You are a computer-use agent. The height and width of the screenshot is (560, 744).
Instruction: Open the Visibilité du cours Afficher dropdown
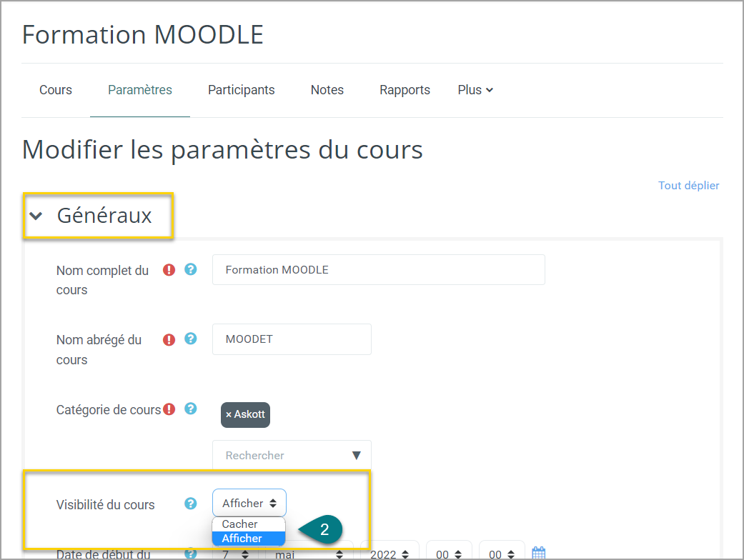tap(249, 503)
